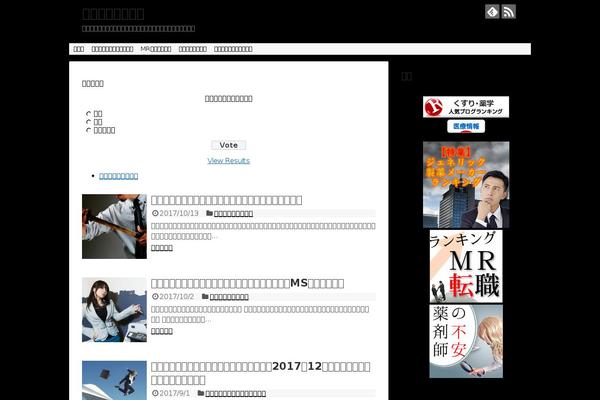Select the first poll answer radio button
The image size is (600, 400).
pos(89,114)
